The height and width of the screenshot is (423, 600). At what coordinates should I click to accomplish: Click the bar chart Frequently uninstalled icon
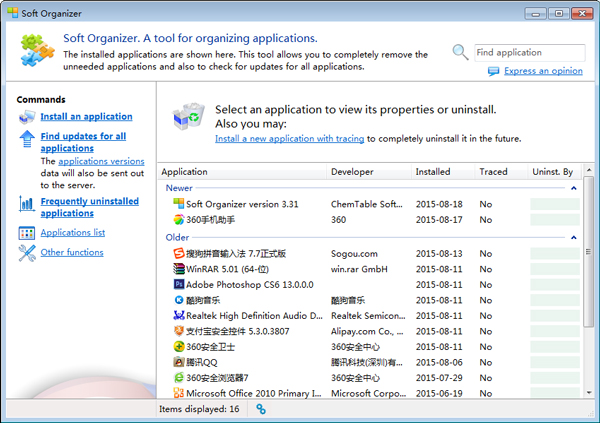(x=27, y=204)
